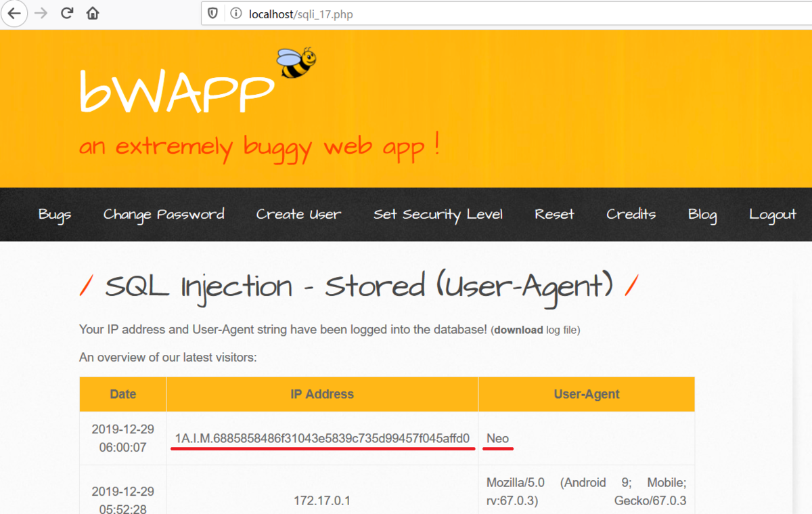Select the 2019-12-29 05:52:28 date cell
Screen dimensions: 812x514
(123, 490)
